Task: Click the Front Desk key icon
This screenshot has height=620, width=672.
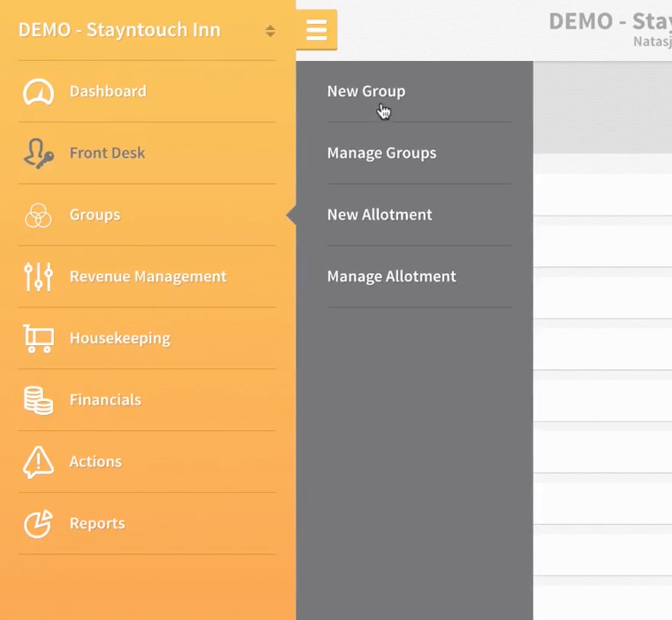Action: click(39, 154)
